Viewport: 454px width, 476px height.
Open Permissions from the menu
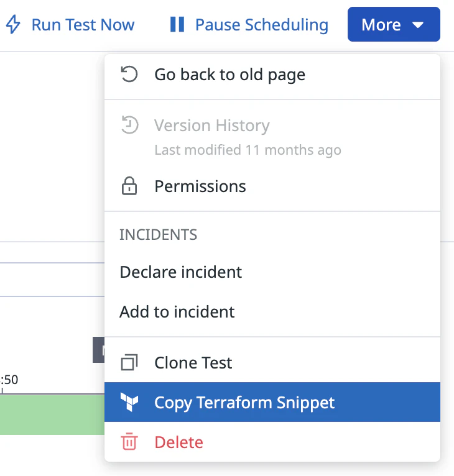pyautogui.click(x=200, y=186)
